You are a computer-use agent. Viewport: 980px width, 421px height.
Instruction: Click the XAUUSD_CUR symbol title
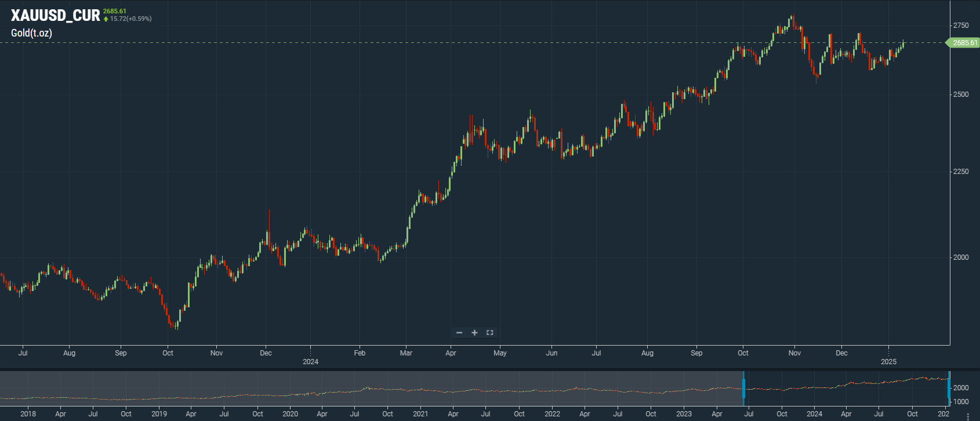pyautogui.click(x=56, y=16)
